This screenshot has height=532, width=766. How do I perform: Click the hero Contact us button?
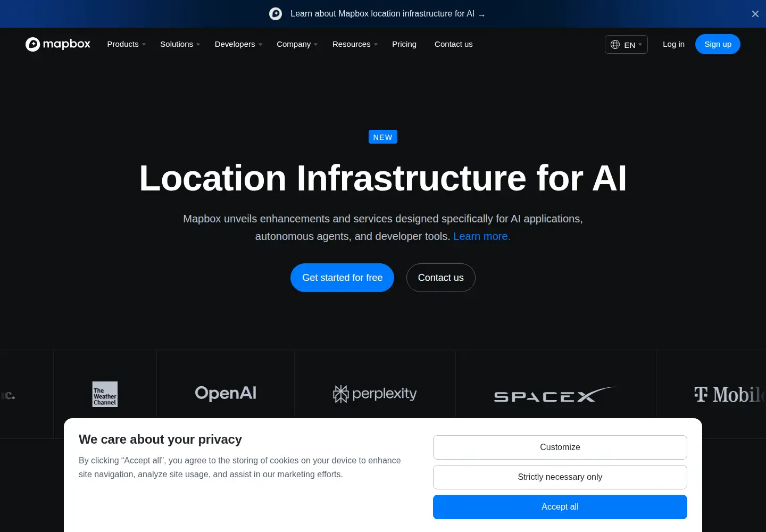point(441,278)
